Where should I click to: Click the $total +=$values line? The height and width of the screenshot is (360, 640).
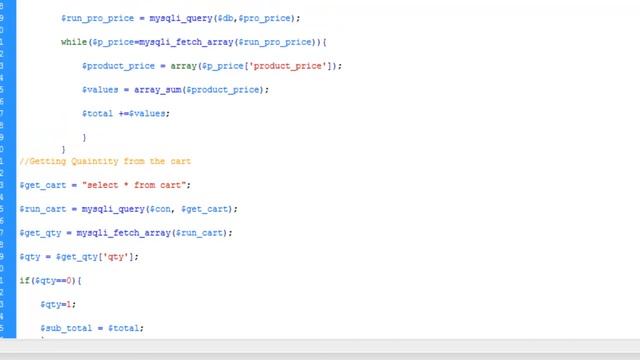click(x=126, y=113)
